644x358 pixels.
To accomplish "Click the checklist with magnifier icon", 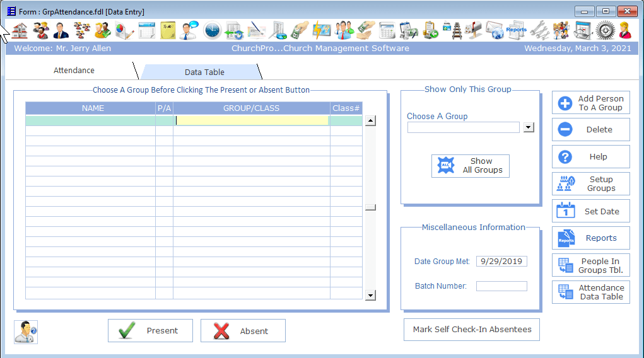I will (278, 31).
